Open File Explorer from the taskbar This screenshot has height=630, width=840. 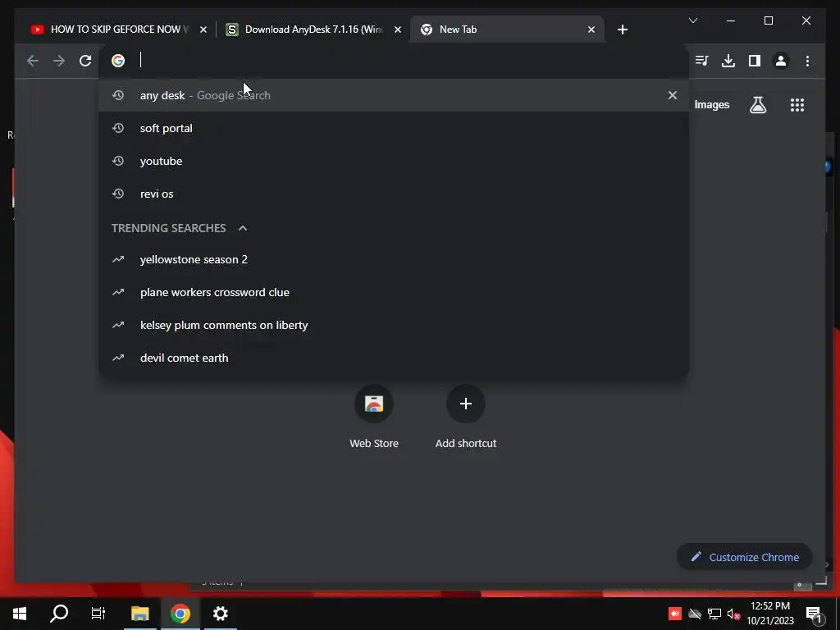(x=140, y=614)
